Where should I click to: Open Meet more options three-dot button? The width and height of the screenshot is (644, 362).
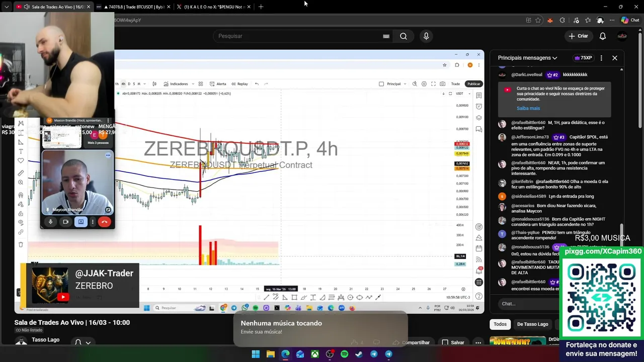(x=93, y=222)
